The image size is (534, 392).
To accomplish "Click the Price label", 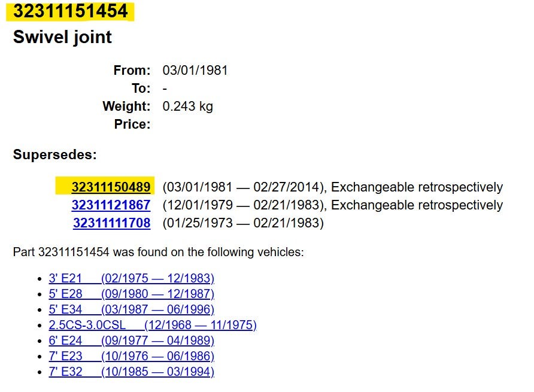I will pos(132,124).
